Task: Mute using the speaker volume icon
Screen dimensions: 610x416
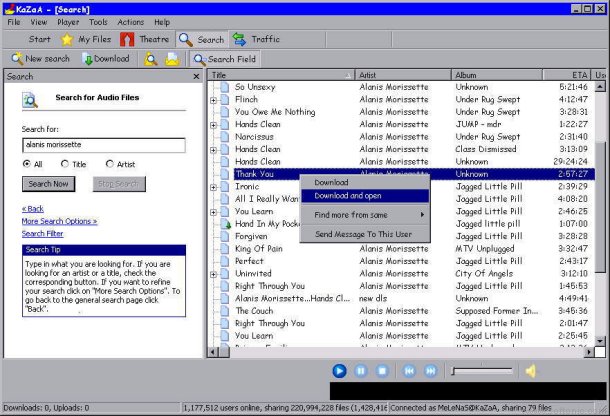Action: tap(531, 371)
